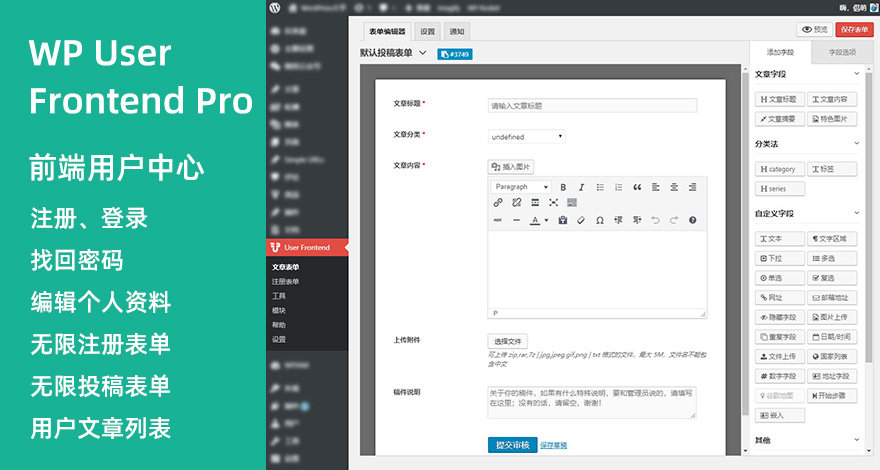This screenshot has width=880, height=470.
Task: Click the 插入图片 button
Action: [x=511, y=167]
